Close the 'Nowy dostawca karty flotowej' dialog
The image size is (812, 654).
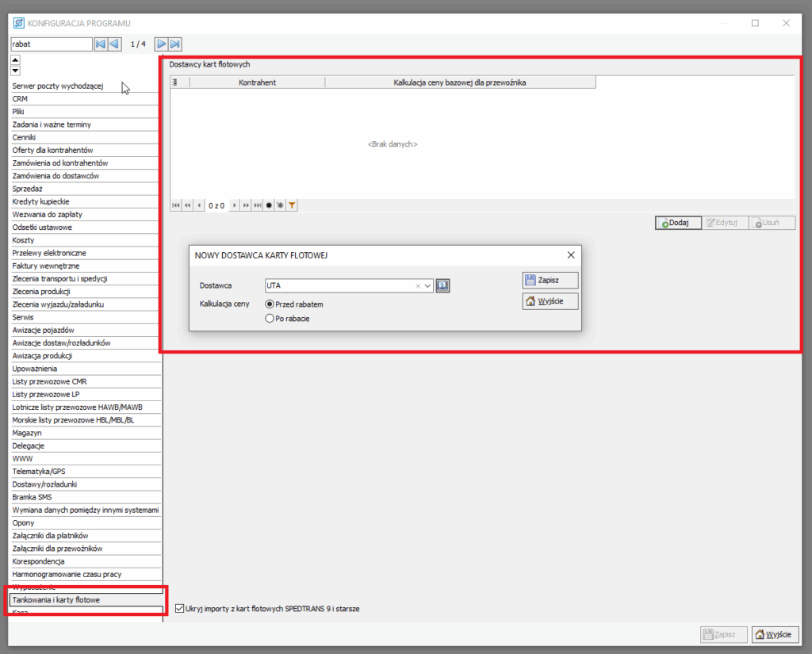pos(570,255)
